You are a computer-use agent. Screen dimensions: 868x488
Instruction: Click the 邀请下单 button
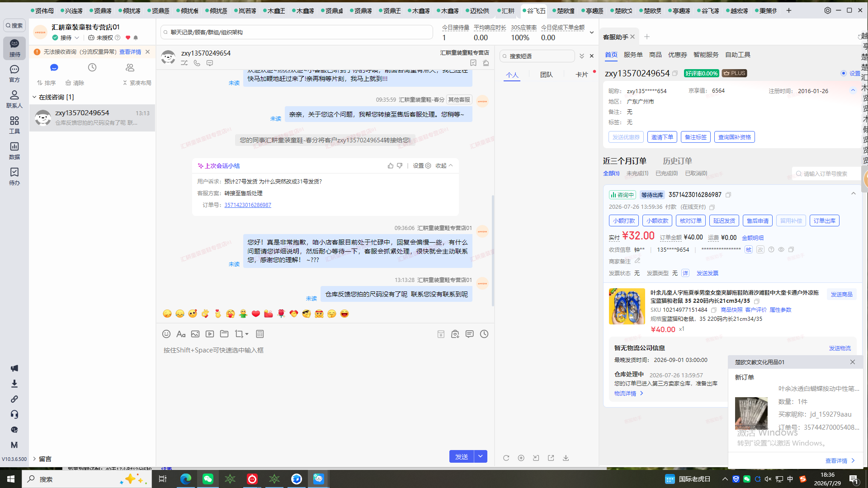pos(662,137)
